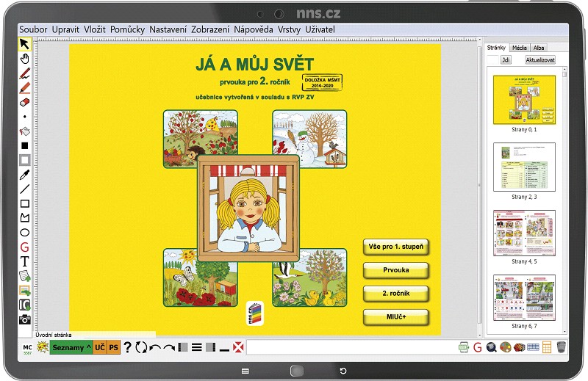588x381 pixels.
Task: Switch to the Média tab
Action: 519,48
